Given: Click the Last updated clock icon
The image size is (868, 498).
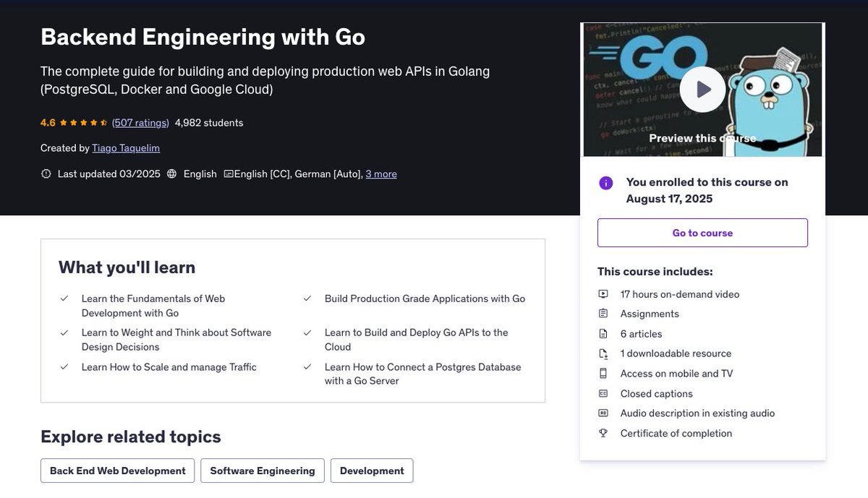Looking at the screenshot, I should pos(46,174).
